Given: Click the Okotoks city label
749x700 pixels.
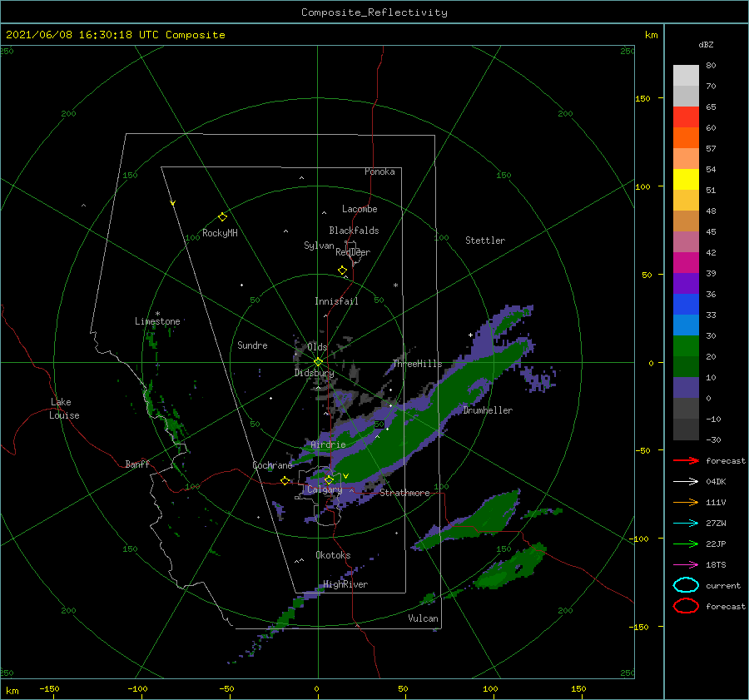Looking at the screenshot, I should pyautogui.click(x=333, y=555).
